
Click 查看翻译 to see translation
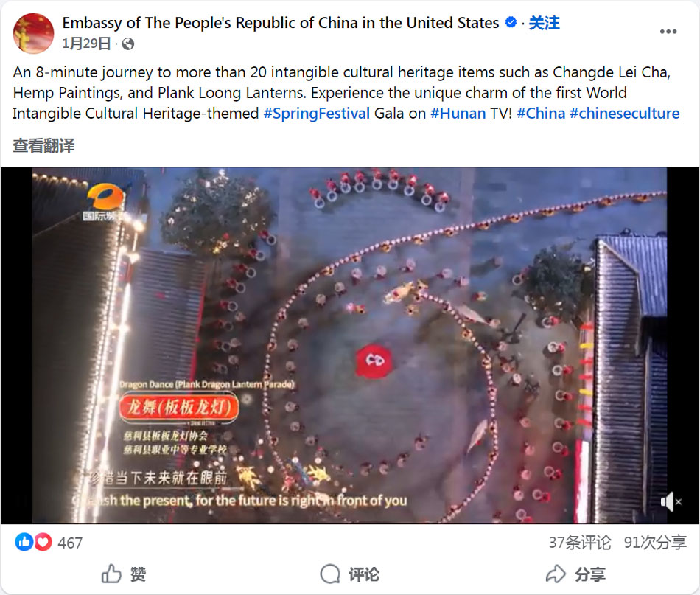point(43,146)
